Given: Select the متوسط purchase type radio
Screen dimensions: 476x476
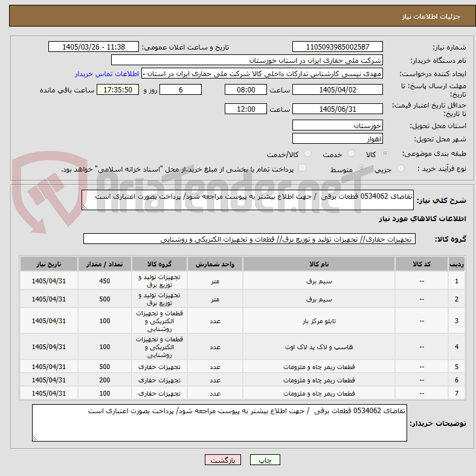Looking at the screenshot, I should [x=361, y=168].
